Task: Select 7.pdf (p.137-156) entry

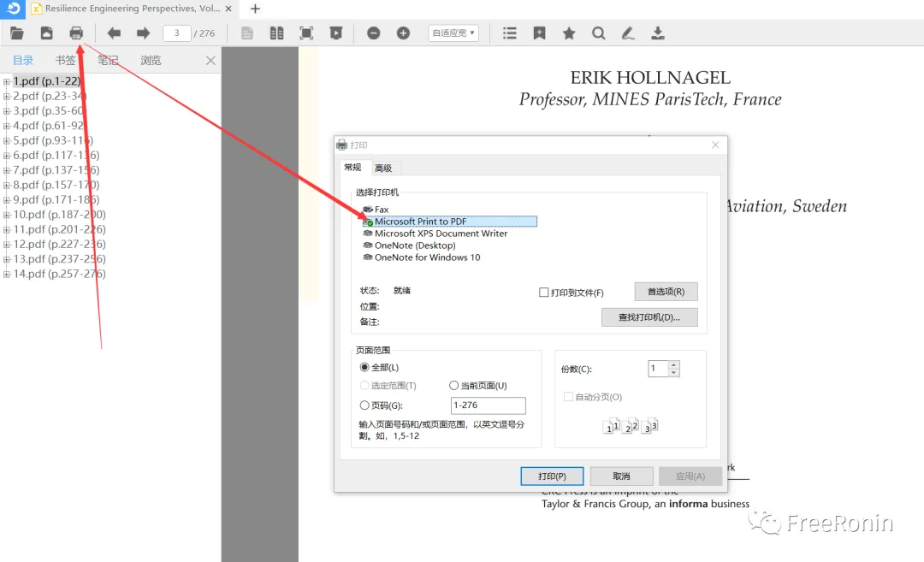Action: (56, 170)
